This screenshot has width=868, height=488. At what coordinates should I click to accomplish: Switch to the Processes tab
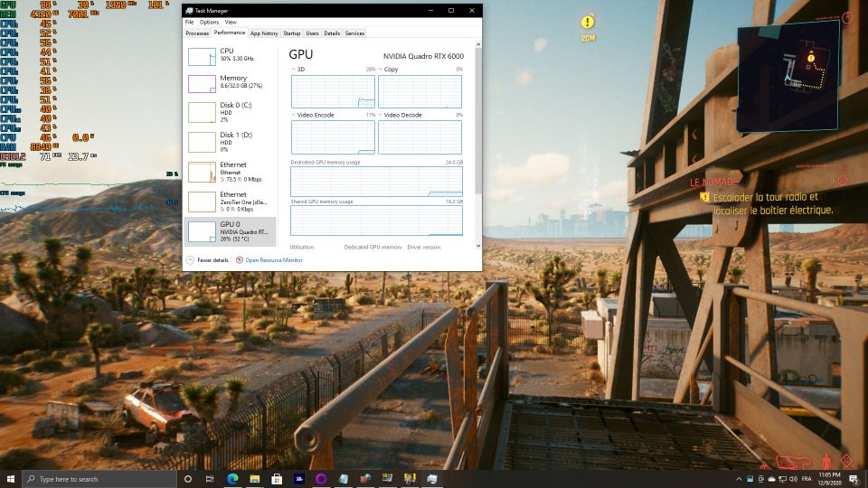(197, 33)
